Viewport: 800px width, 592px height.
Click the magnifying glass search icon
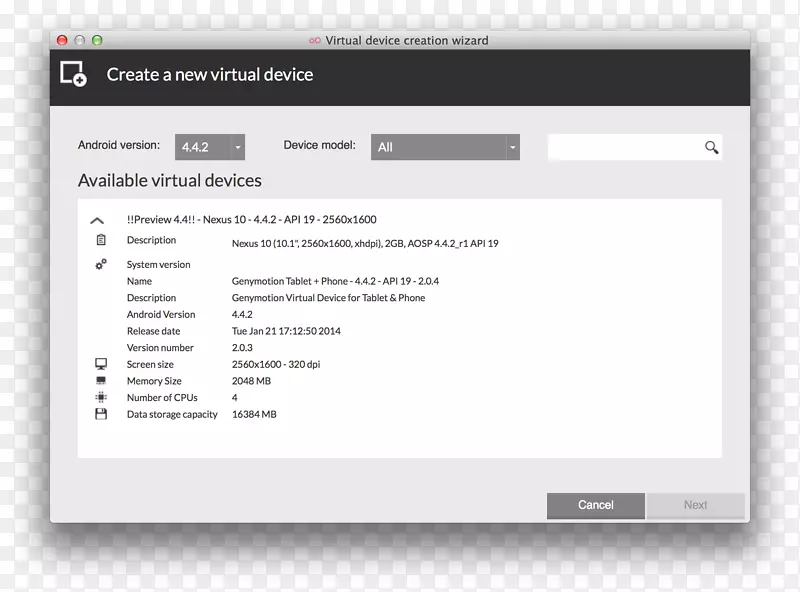coord(711,147)
